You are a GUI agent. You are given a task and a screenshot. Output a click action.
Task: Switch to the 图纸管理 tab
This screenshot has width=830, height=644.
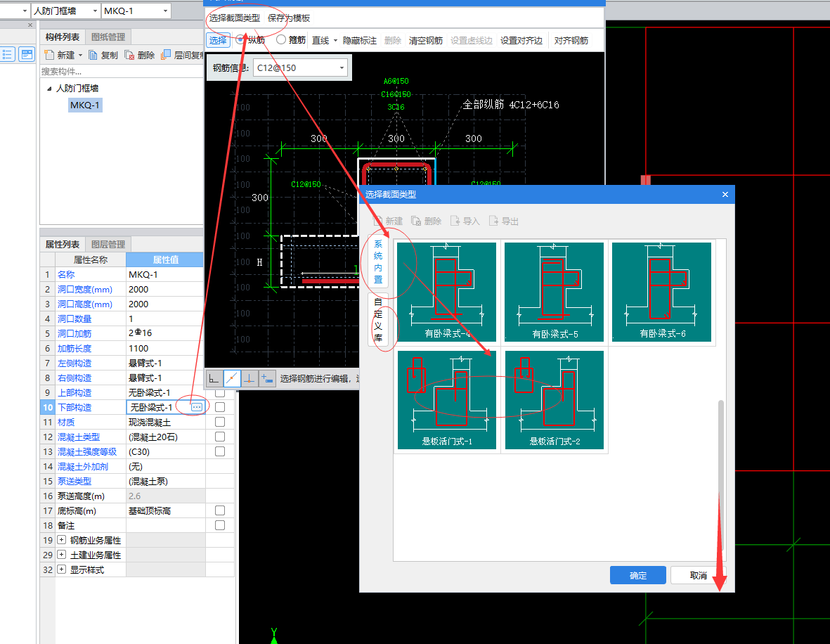[108, 37]
